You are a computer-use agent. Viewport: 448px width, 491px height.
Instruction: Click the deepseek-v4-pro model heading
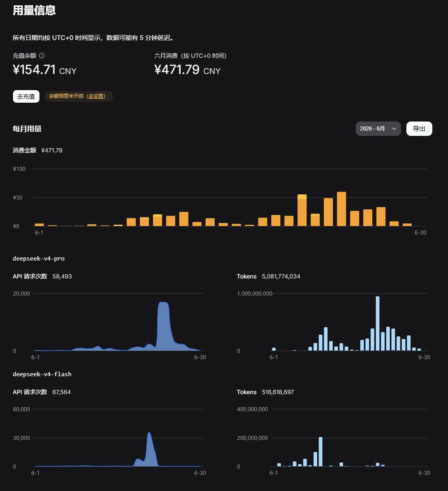click(39, 259)
